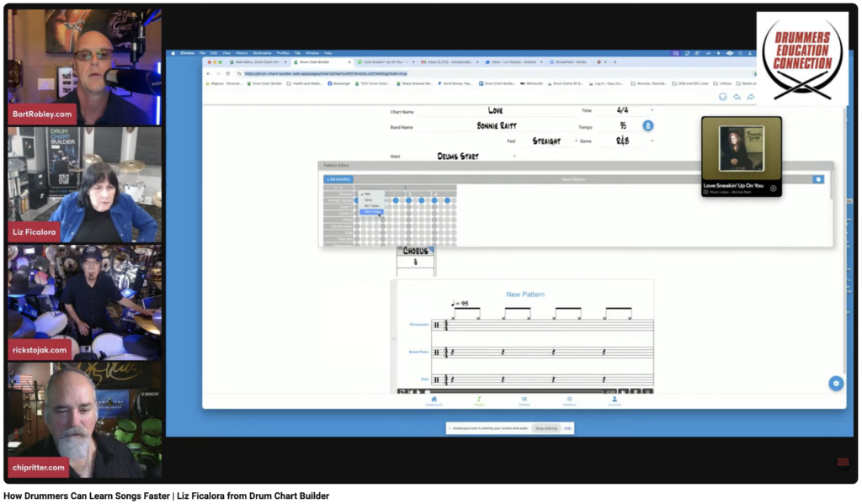Select the highlighted 16th Triplet division option
The height and width of the screenshot is (504, 862).
pyautogui.click(x=372, y=211)
